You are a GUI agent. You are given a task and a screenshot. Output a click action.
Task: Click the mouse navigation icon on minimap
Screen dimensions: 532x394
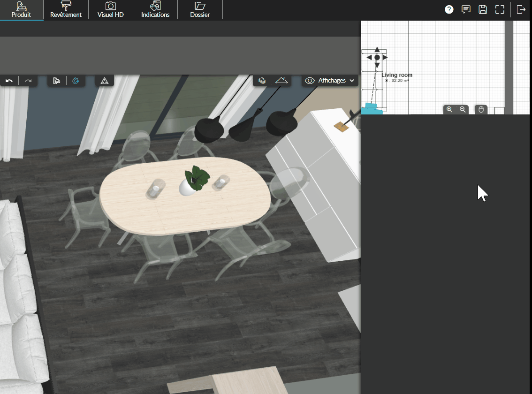point(481,109)
